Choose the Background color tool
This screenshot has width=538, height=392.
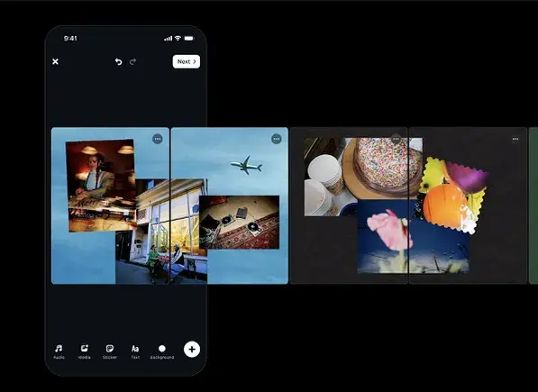162,351
